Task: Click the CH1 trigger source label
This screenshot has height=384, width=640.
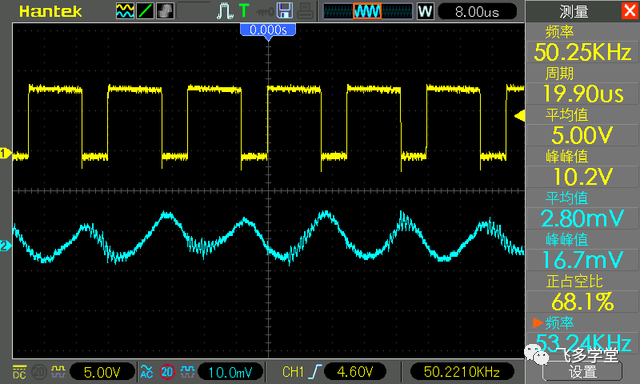Action: point(293,372)
